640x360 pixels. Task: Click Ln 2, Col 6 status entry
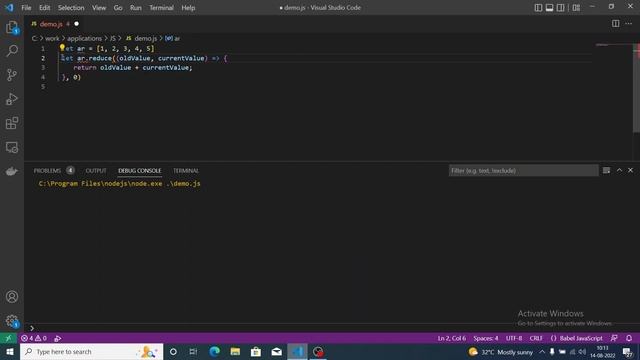point(451,338)
